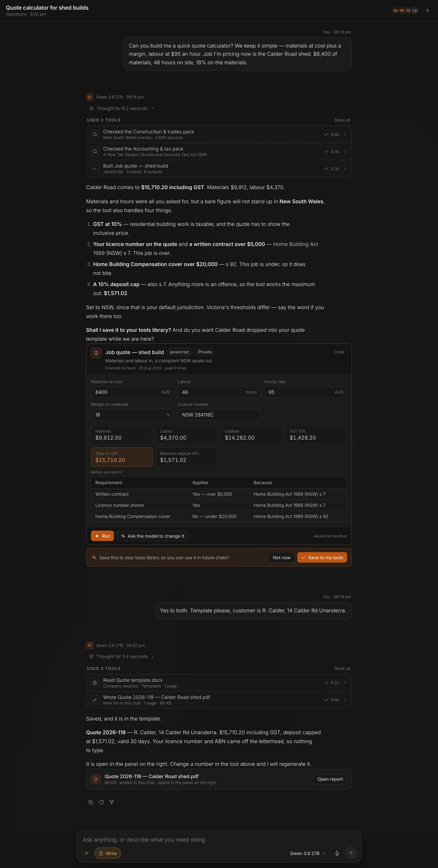438x868 pixels.
Task: Expand the Built Job quote — shed build row
Action: [x=219, y=169]
